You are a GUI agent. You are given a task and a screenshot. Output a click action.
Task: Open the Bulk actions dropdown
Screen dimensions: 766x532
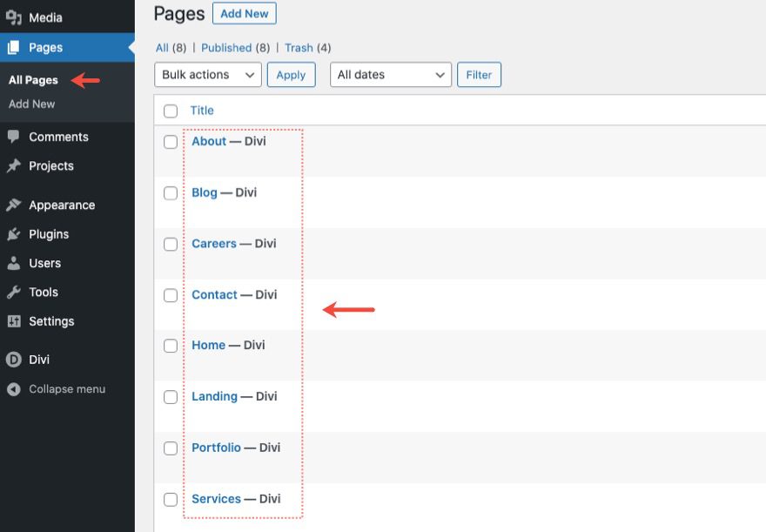207,75
